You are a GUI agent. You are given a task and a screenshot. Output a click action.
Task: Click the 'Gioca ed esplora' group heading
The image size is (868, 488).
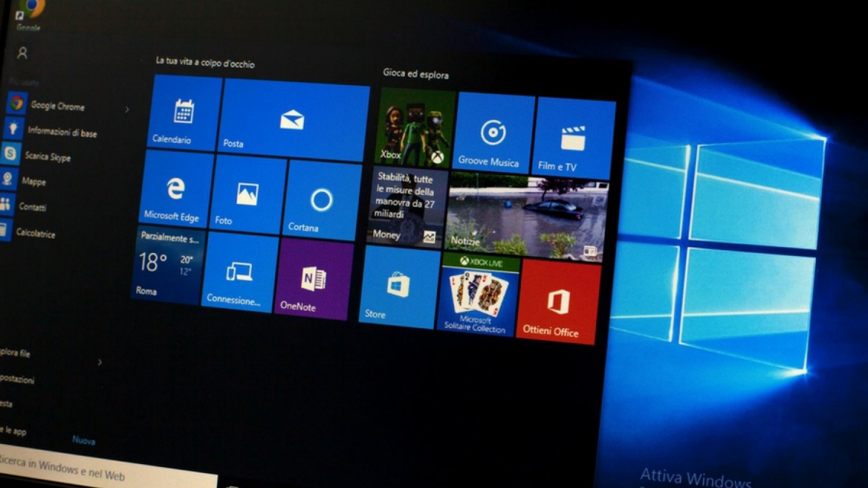click(x=415, y=74)
